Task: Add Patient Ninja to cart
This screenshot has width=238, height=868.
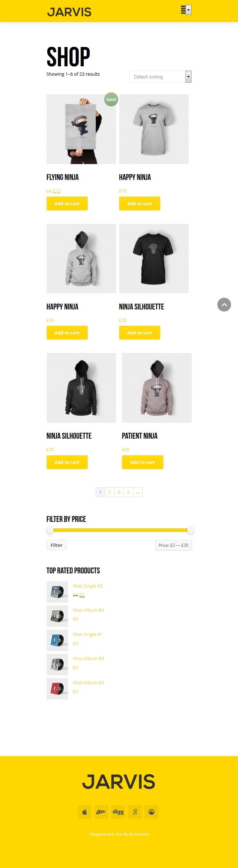Action: [x=142, y=462]
